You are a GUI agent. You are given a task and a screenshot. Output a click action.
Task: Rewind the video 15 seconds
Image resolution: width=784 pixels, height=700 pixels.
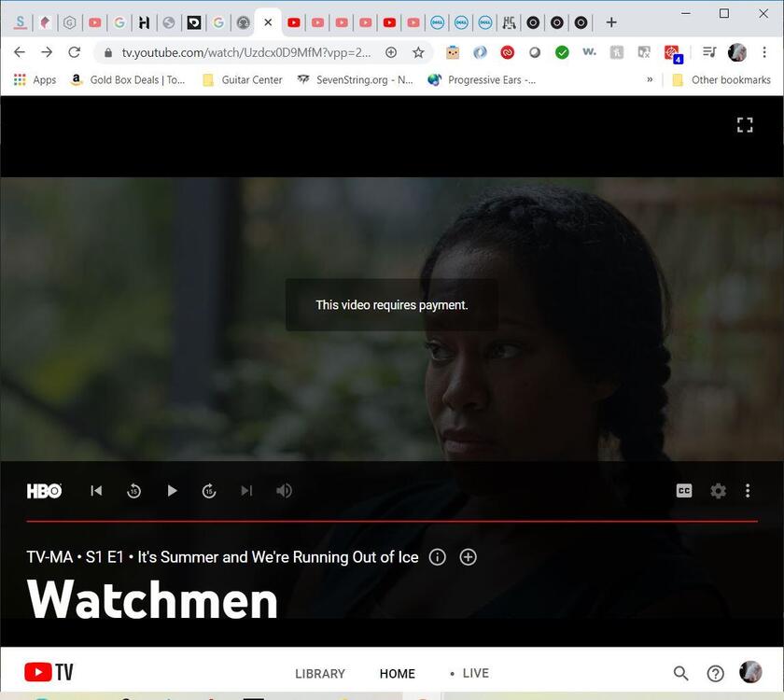point(133,490)
